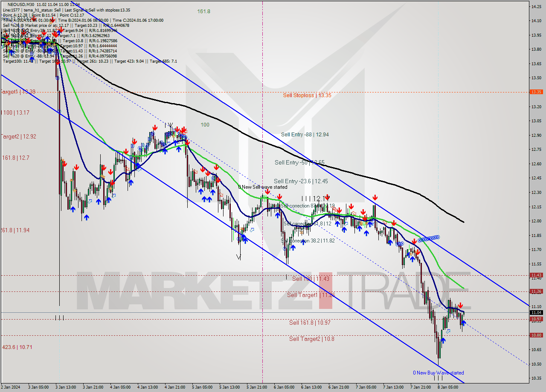Click the '423.6 | 10.71' level label
The height and width of the screenshot is (392, 546).
tap(17, 347)
